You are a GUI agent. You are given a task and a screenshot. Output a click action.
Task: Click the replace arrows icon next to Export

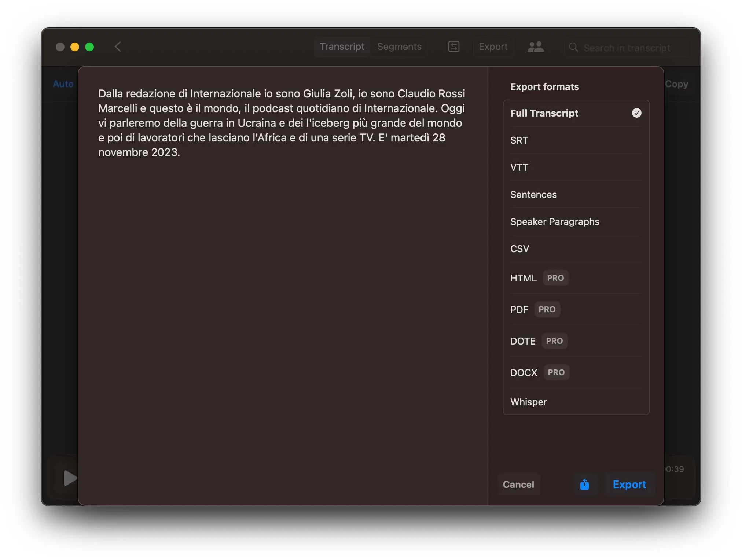point(453,47)
